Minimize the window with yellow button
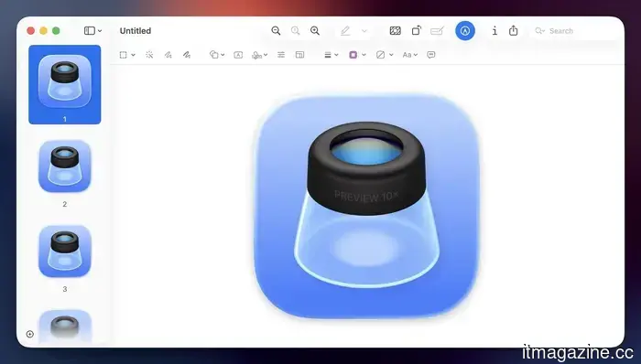 43,30
